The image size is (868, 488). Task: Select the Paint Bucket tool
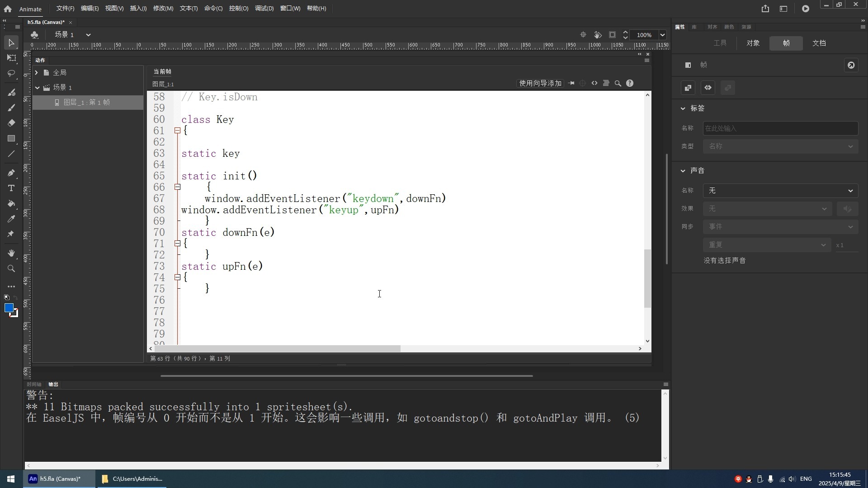11,204
